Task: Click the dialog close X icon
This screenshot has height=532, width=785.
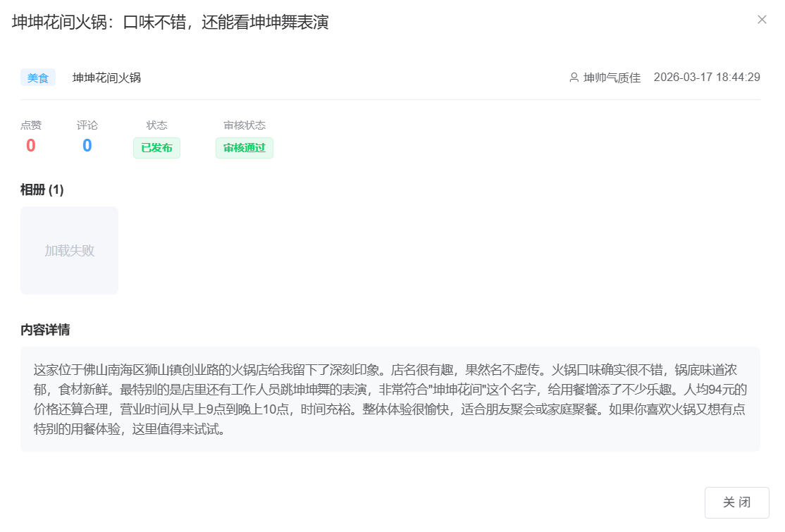Action: coord(762,20)
